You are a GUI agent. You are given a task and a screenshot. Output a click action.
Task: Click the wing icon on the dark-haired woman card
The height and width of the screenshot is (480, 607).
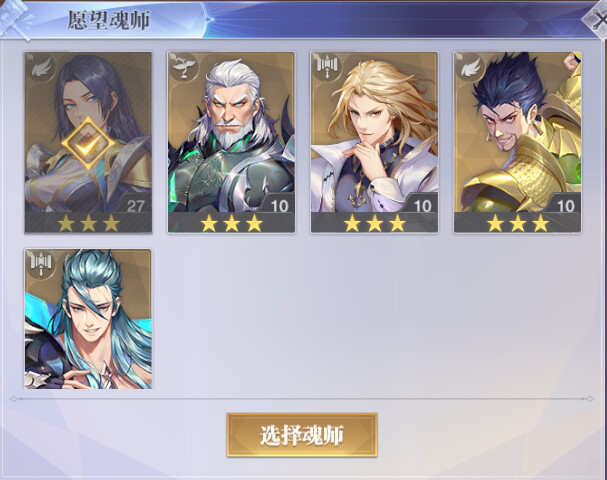[x=40, y=67]
